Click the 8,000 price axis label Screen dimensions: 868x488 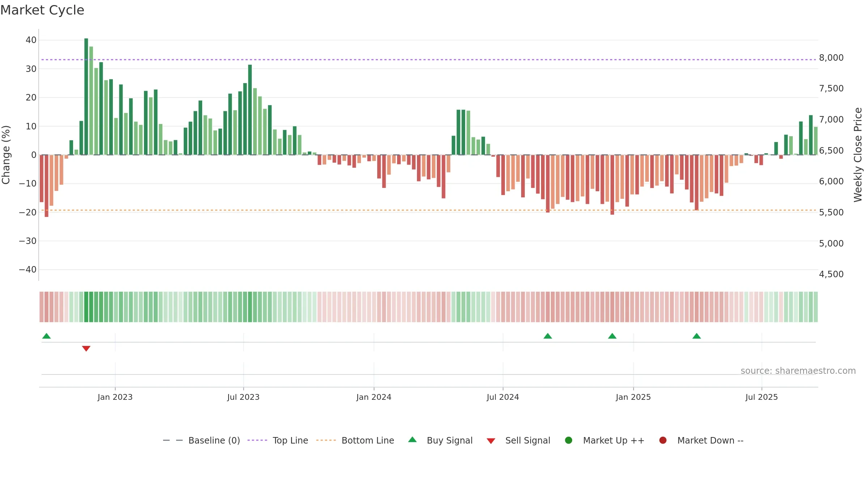[831, 58]
